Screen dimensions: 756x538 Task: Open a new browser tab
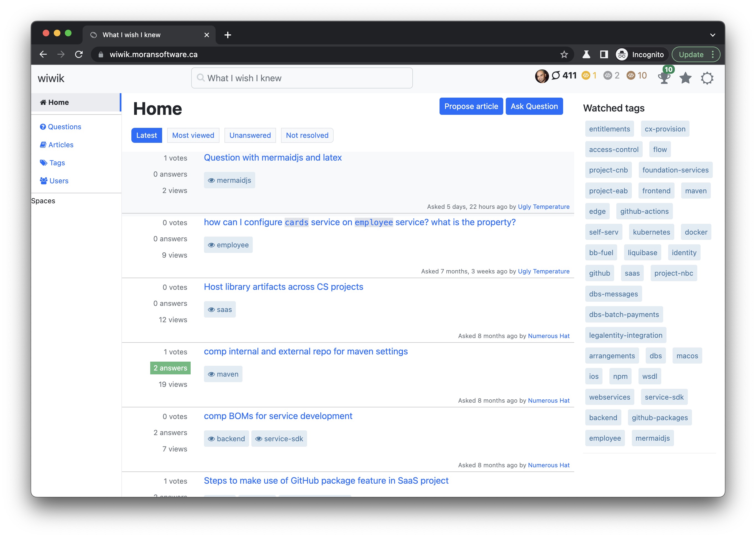pos(228,35)
